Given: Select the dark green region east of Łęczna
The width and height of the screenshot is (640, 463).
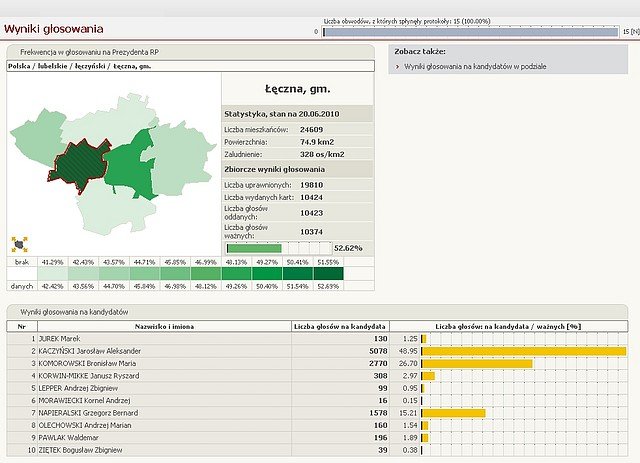Looking at the screenshot, I should pos(128,168).
